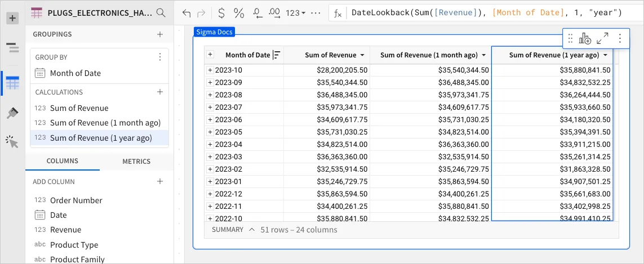The image size is (644, 264).
Task: Expand the 2023-10 row
Action: [x=210, y=70]
